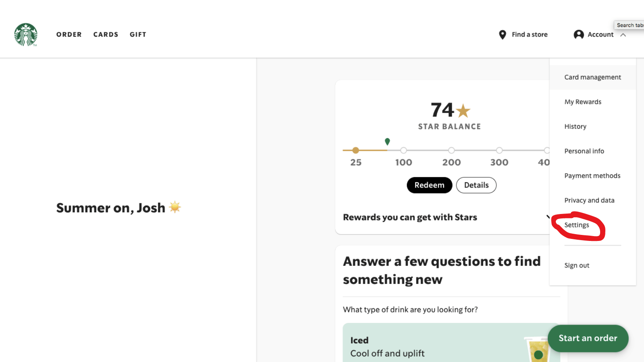
Task: Open the GIFT navigation tab
Action: coord(138,35)
